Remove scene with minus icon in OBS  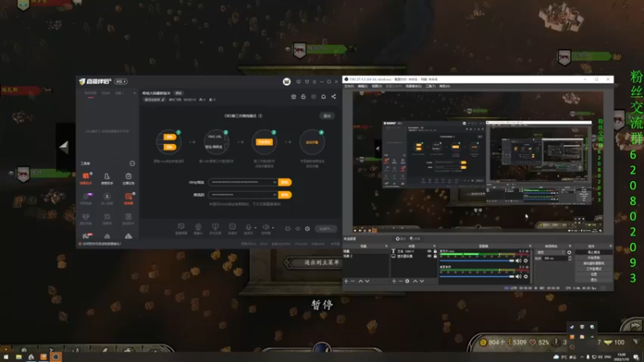click(x=353, y=281)
